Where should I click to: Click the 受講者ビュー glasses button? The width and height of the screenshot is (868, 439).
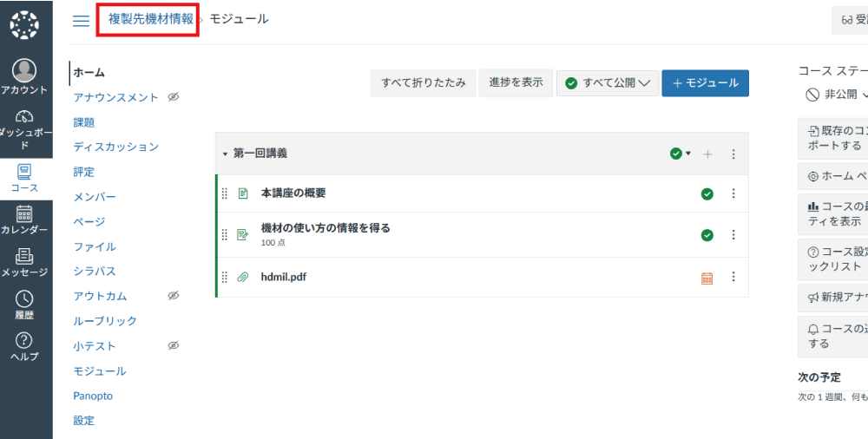851,21
